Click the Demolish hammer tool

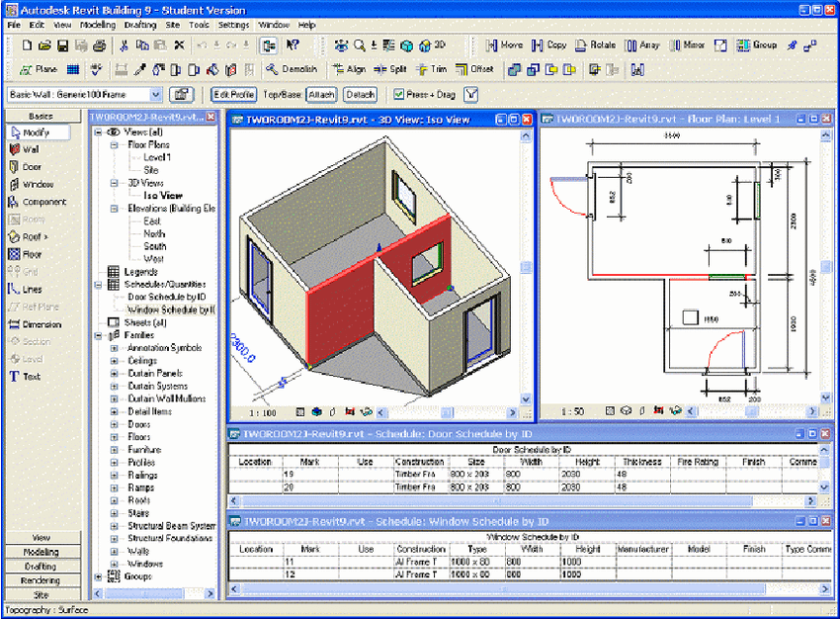[x=292, y=69]
